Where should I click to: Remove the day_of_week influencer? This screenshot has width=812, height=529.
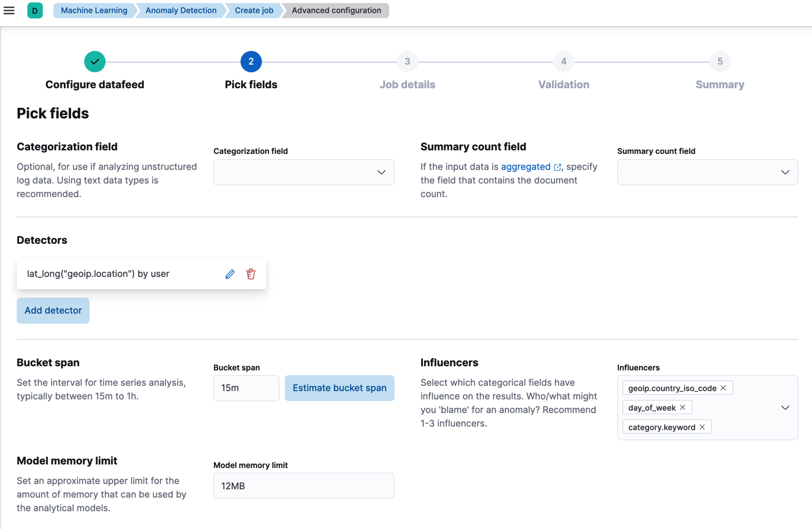(682, 407)
